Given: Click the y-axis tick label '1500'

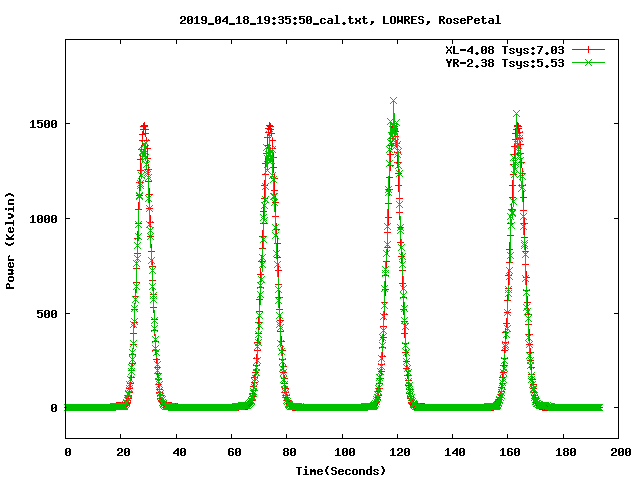Looking at the screenshot, I should click(x=43, y=124).
